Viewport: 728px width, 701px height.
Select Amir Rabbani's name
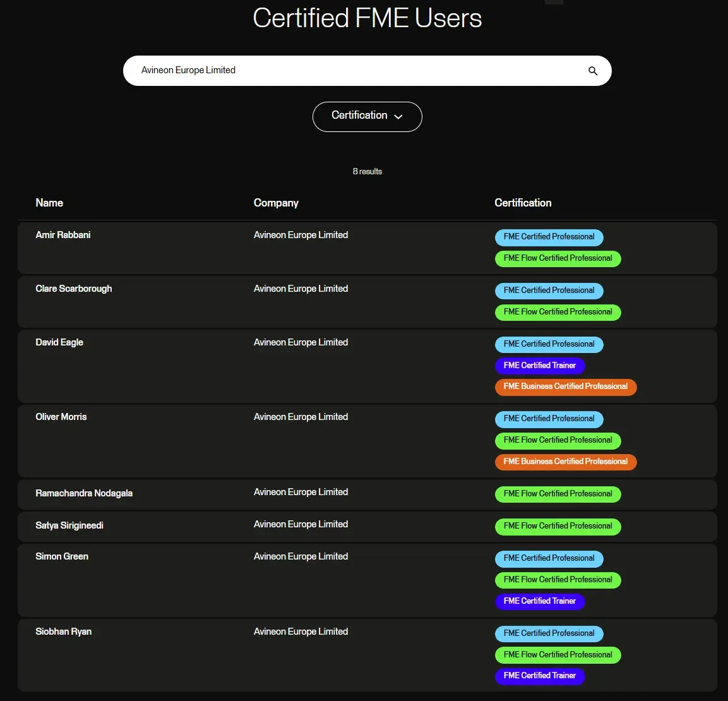point(63,235)
